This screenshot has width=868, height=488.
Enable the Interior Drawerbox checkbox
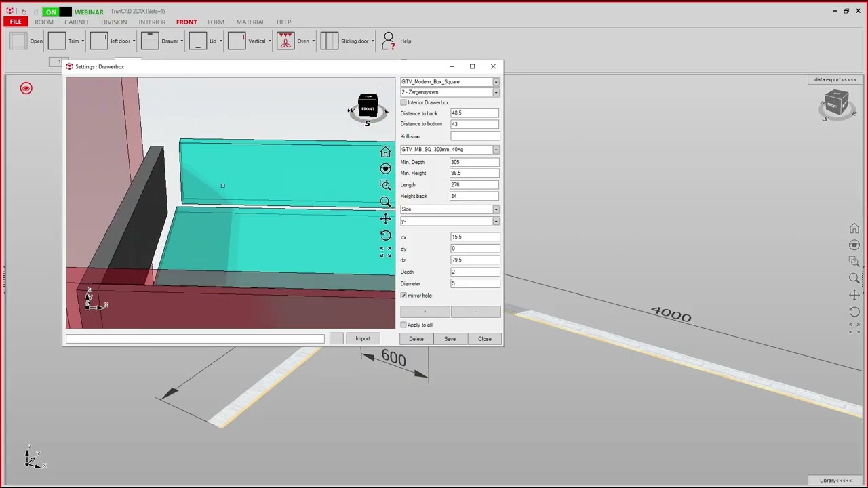pos(403,102)
